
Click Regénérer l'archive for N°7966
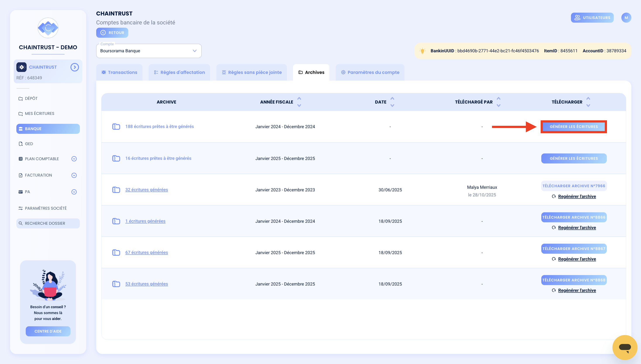(x=577, y=197)
